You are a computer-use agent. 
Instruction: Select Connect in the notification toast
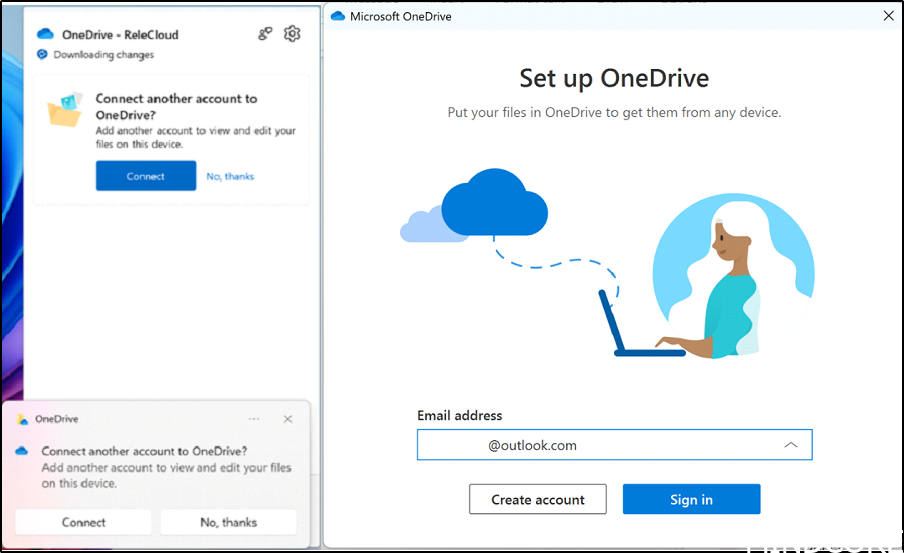[x=84, y=522]
